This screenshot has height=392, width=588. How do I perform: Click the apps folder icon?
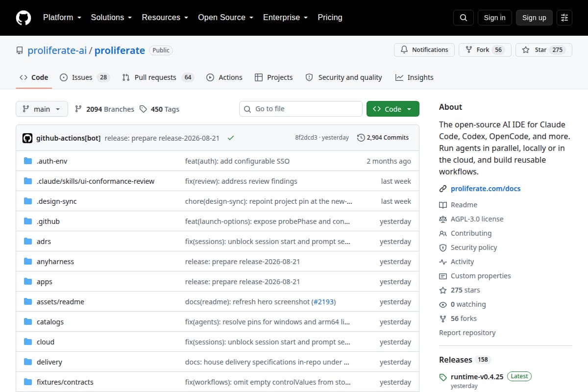(28, 282)
